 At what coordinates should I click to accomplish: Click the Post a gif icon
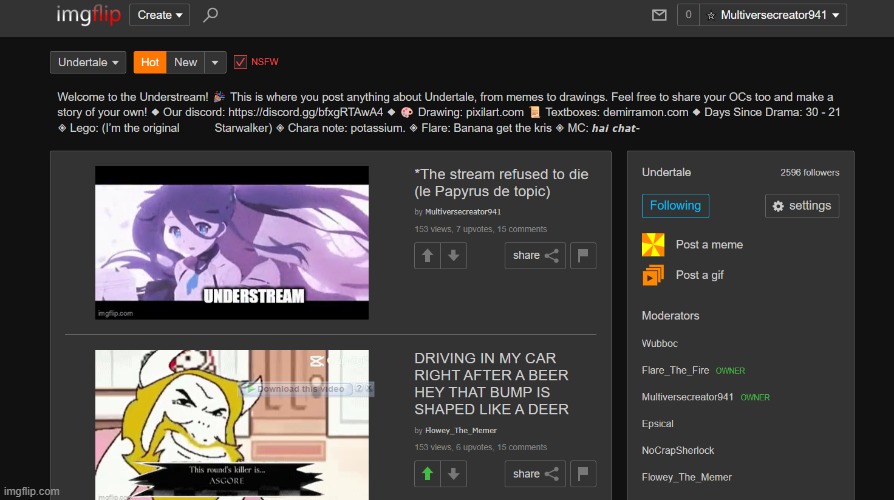click(653, 275)
